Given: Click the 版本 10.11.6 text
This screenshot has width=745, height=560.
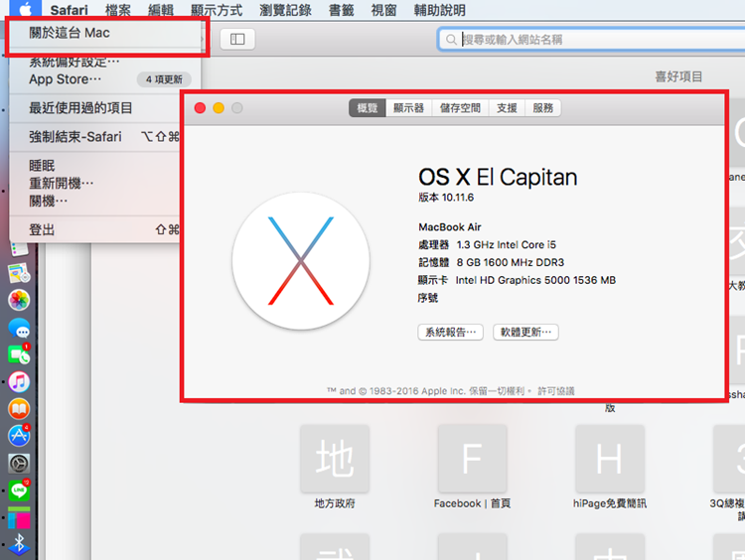Looking at the screenshot, I should (446, 198).
